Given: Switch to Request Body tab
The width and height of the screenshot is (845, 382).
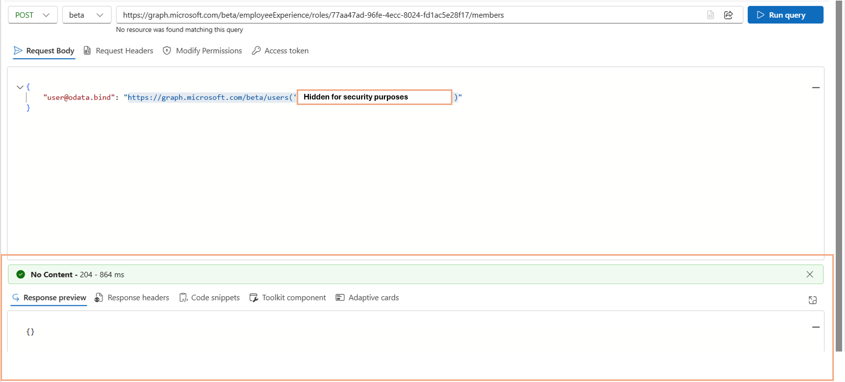Looking at the screenshot, I should (x=44, y=51).
